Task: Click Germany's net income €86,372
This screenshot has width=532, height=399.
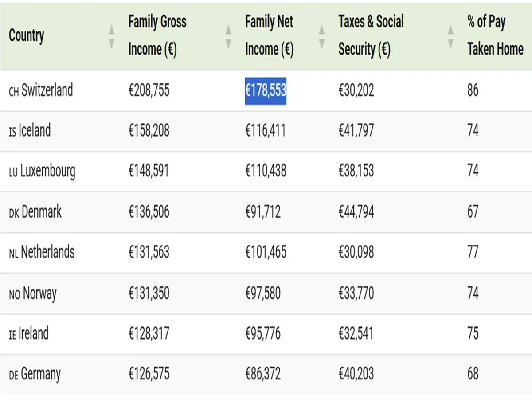Action: click(263, 374)
